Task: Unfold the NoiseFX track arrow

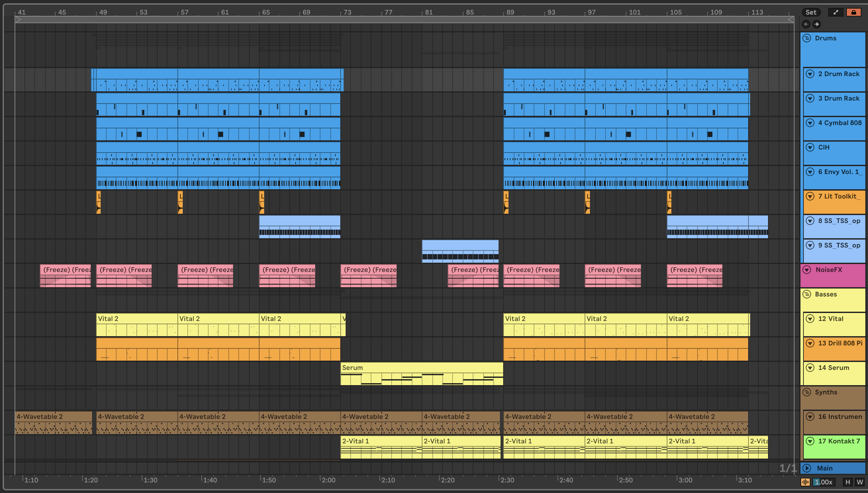Action: tap(807, 270)
